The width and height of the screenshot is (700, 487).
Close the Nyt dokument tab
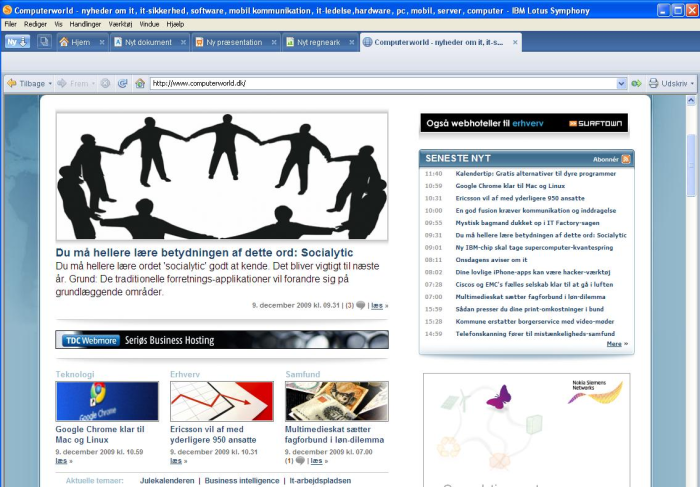click(183, 42)
